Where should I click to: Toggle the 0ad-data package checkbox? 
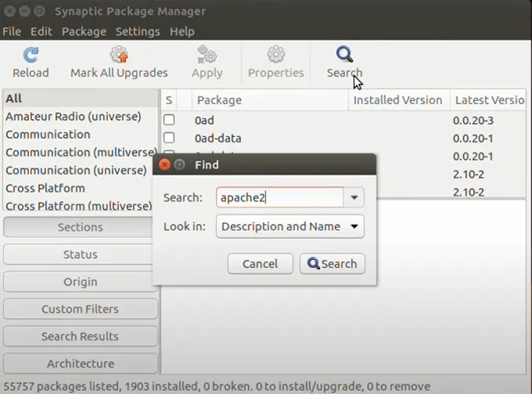click(x=169, y=138)
